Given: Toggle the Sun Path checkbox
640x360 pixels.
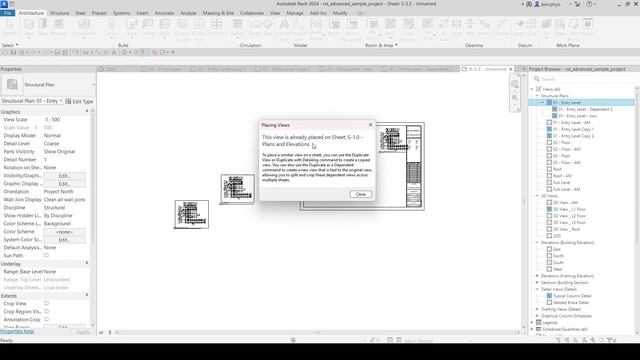Looking at the screenshot, I should coord(46,256).
